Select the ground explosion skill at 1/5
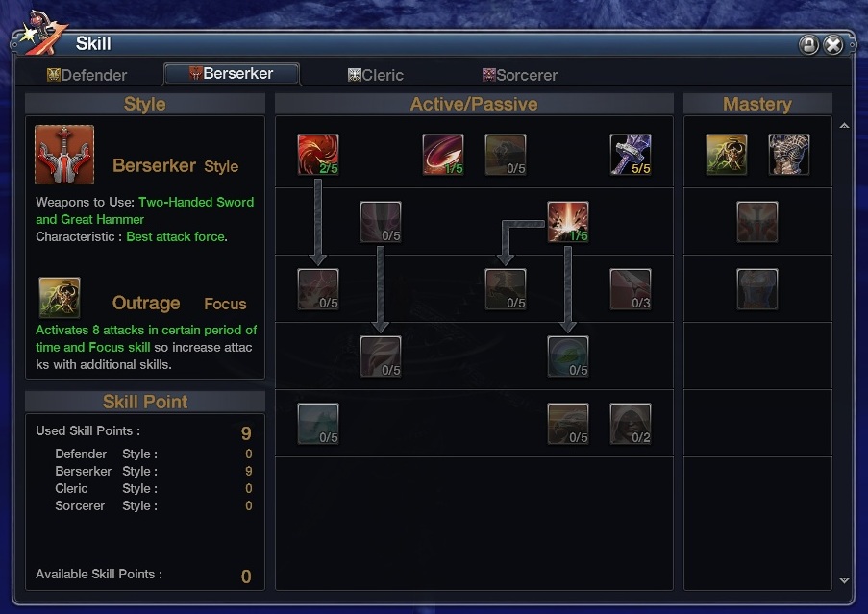The image size is (868, 614). click(x=568, y=222)
